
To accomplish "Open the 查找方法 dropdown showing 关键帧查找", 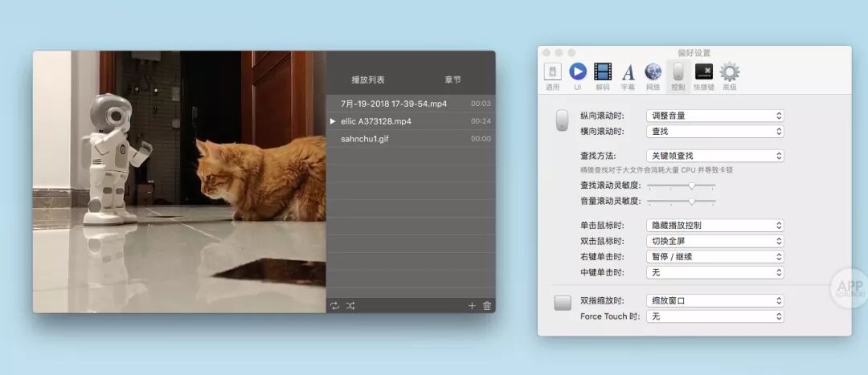I will [x=714, y=156].
